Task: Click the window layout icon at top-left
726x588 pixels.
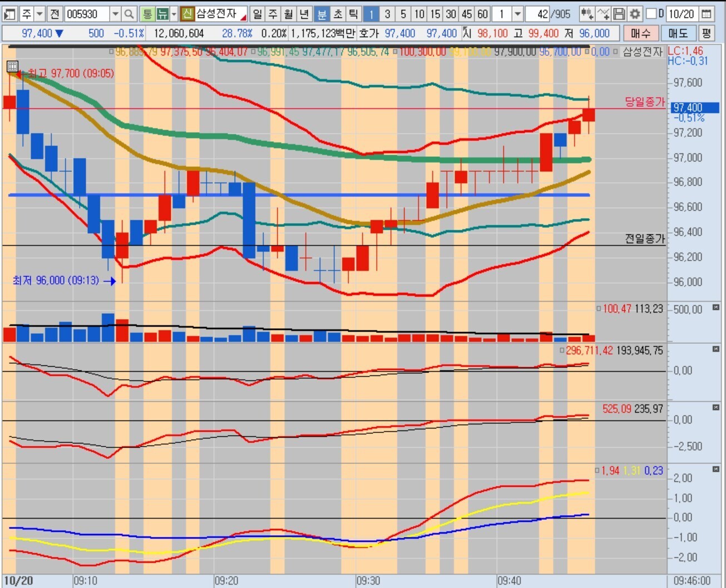Action: pyautogui.click(x=9, y=14)
